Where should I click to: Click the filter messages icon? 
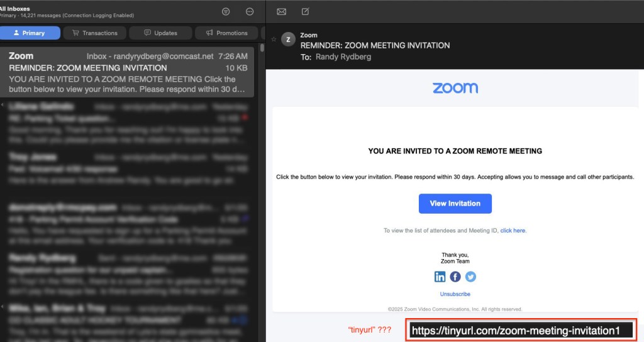[226, 11]
